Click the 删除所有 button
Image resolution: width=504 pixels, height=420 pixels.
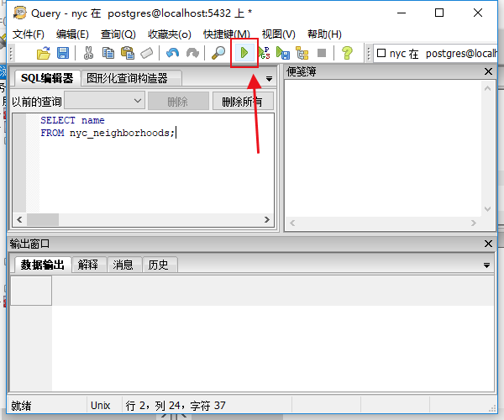coord(243,102)
